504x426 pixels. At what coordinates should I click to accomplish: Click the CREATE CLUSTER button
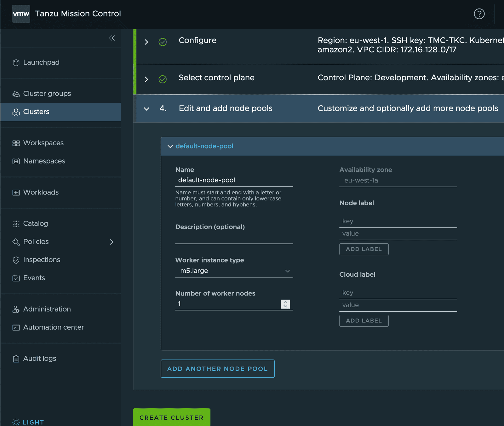(x=171, y=417)
